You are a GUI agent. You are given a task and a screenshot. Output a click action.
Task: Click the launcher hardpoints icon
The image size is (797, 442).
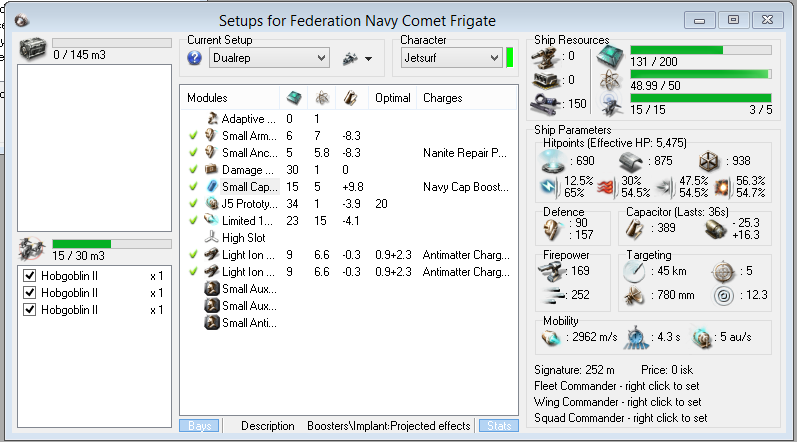click(x=546, y=80)
